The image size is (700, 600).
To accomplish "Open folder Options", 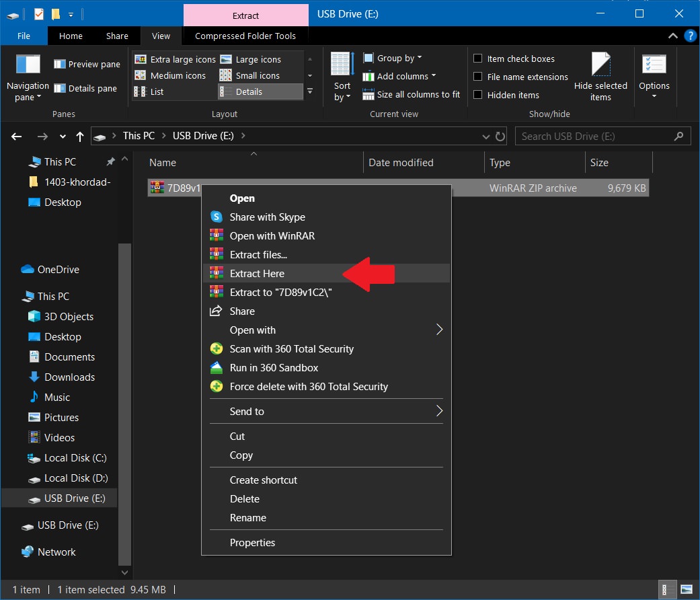I will click(654, 77).
